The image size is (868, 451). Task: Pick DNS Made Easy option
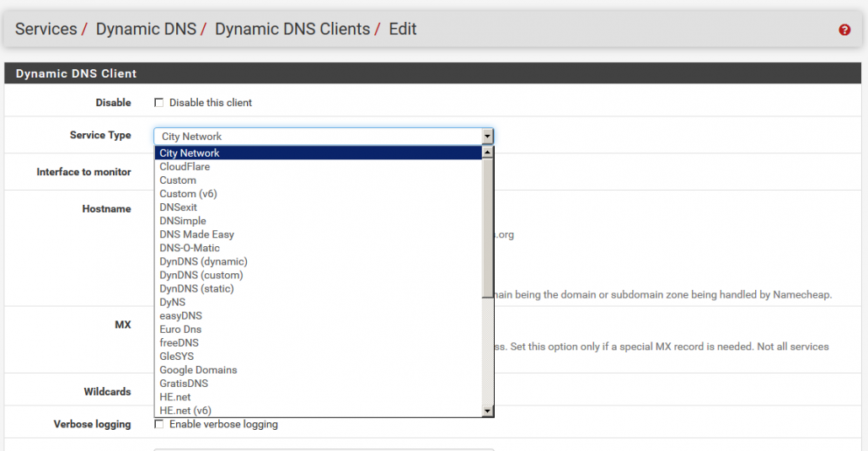coord(319,234)
